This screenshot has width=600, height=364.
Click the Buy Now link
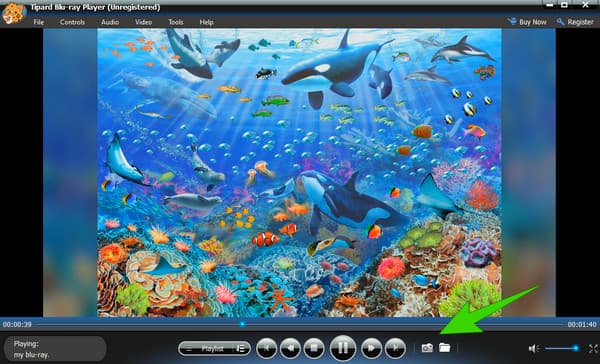click(533, 22)
